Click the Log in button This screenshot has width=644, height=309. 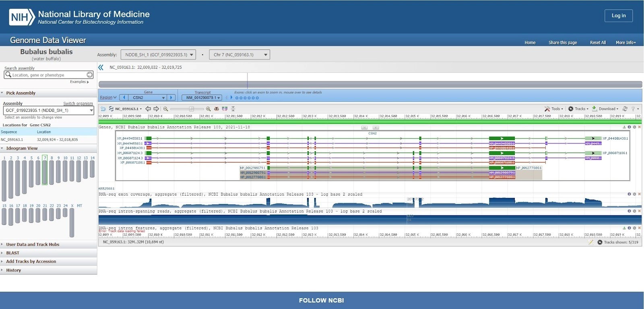click(x=618, y=16)
